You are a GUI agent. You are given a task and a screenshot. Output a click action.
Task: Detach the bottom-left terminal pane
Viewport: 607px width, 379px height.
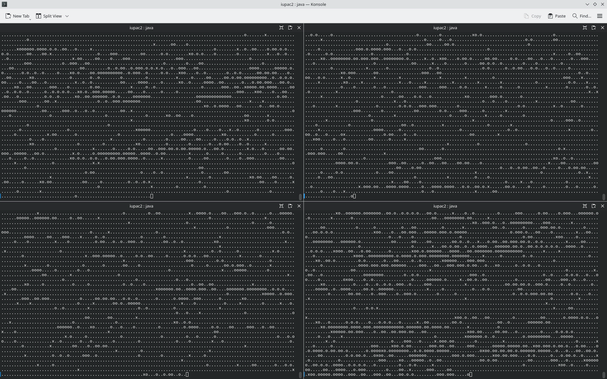290,206
